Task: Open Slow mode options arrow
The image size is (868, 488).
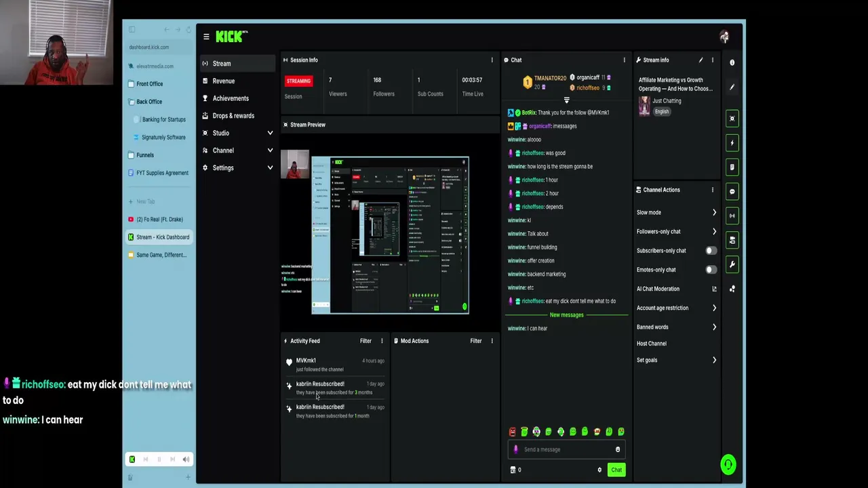Action: (x=714, y=213)
